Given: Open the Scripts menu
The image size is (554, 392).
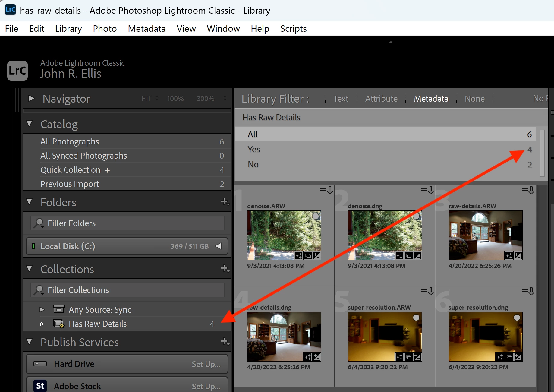Looking at the screenshot, I should (x=293, y=29).
